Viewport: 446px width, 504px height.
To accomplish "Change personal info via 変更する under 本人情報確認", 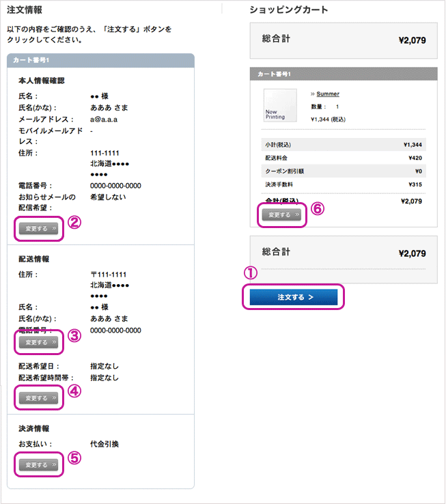I will click(x=38, y=229).
